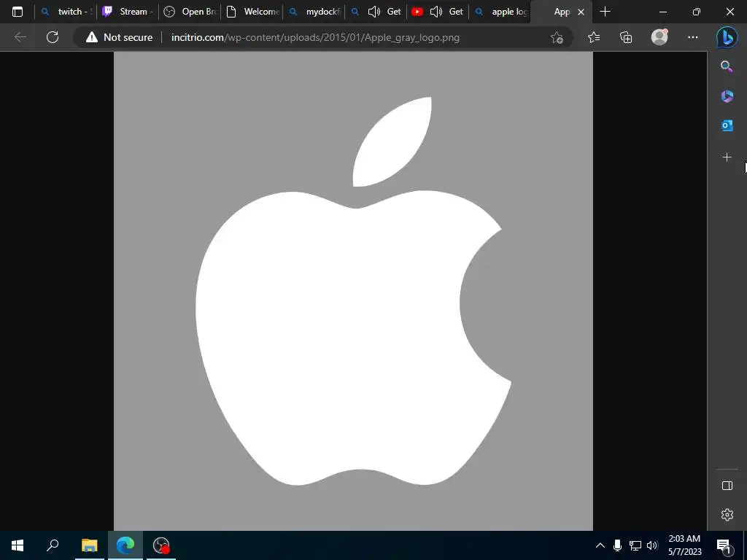
Task: Open volume control in tray
Action: tap(652, 545)
